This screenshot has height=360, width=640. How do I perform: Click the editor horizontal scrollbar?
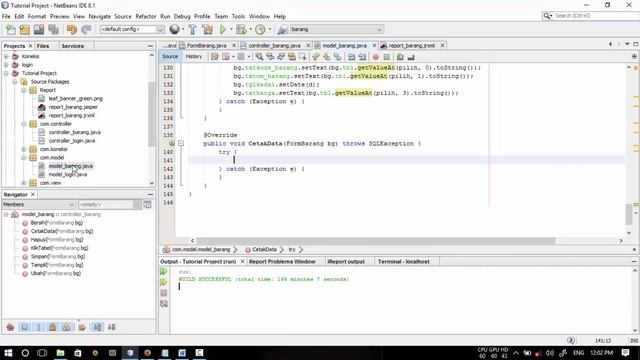click(x=376, y=241)
